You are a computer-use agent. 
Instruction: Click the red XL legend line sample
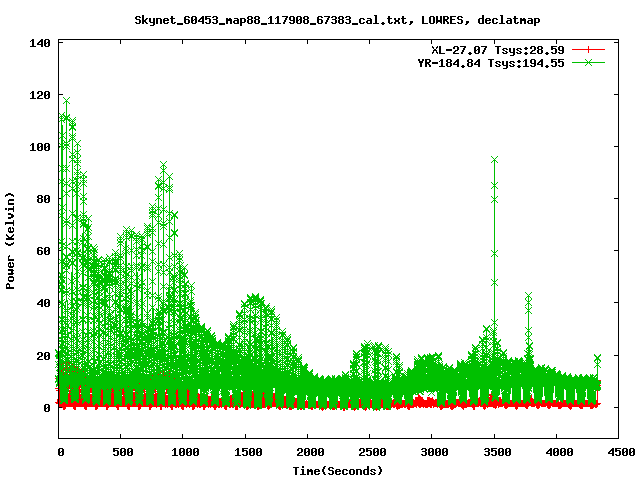point(588,50)
